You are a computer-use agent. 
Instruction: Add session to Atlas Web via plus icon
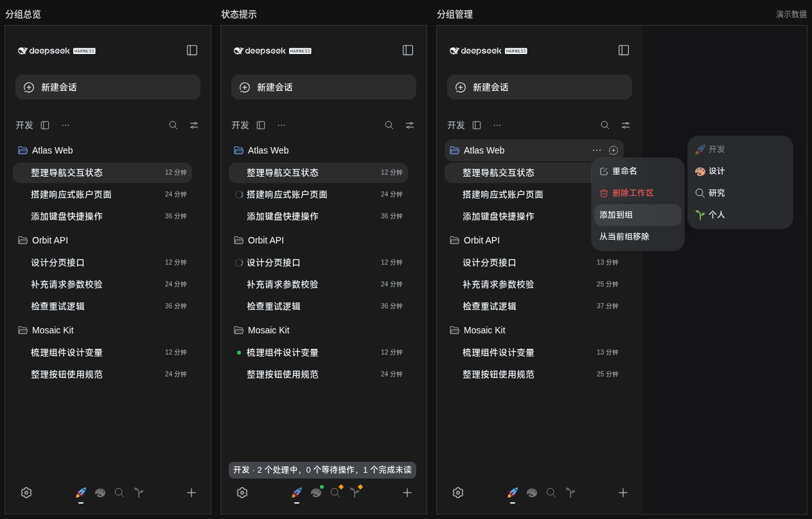[613, 150]
